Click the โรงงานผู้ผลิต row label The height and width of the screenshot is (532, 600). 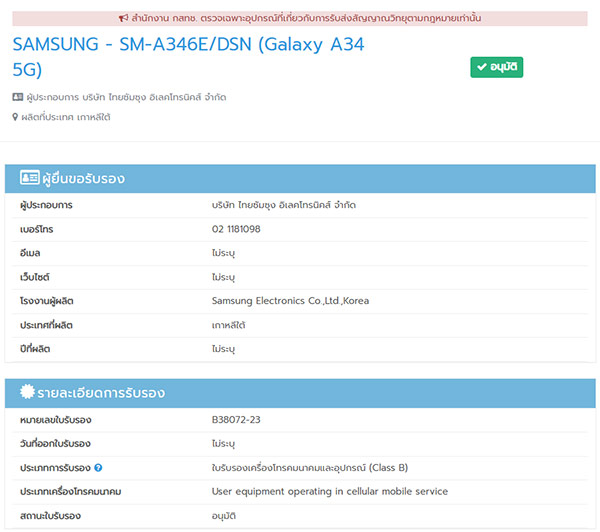pos(47,301)
